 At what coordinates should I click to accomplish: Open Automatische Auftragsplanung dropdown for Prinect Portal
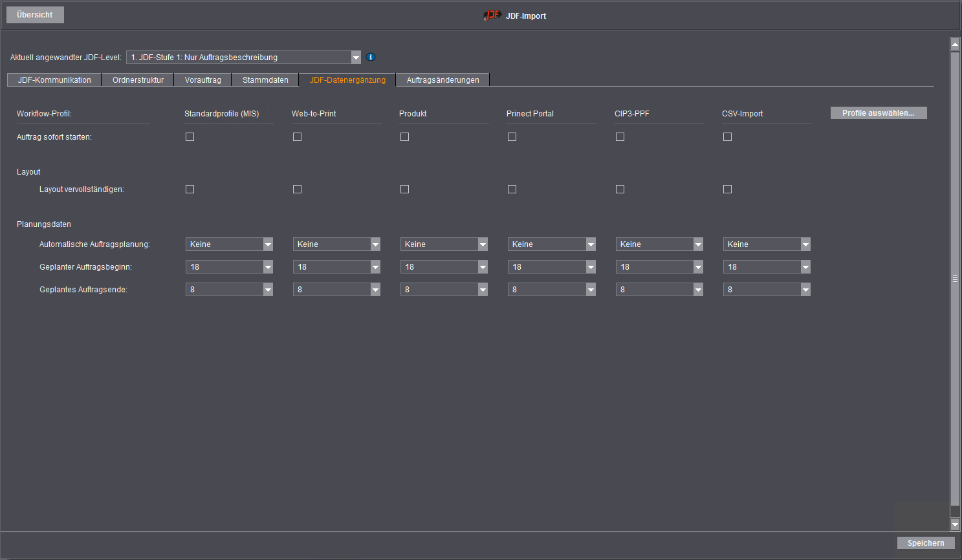[x=551, y=244]
